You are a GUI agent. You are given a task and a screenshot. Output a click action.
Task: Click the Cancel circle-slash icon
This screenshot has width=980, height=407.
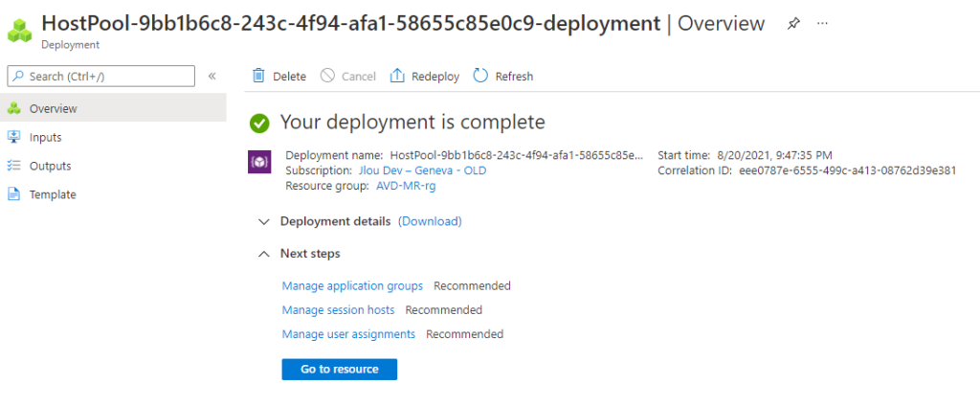click(x=327, y=77)
